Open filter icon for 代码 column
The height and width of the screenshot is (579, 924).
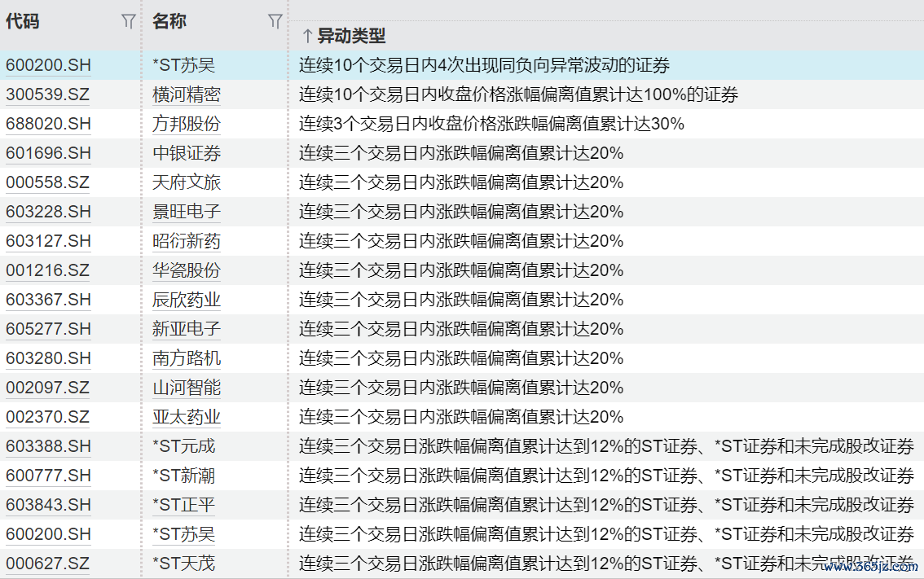click(129, 22)
